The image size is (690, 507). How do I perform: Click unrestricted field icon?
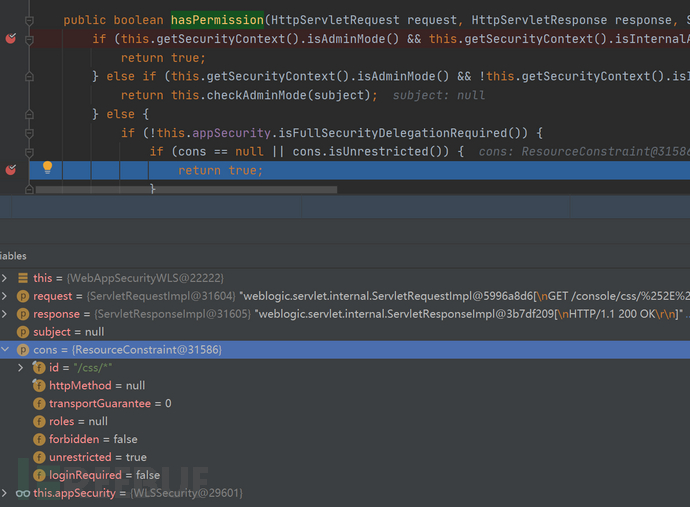click(39, 457)
